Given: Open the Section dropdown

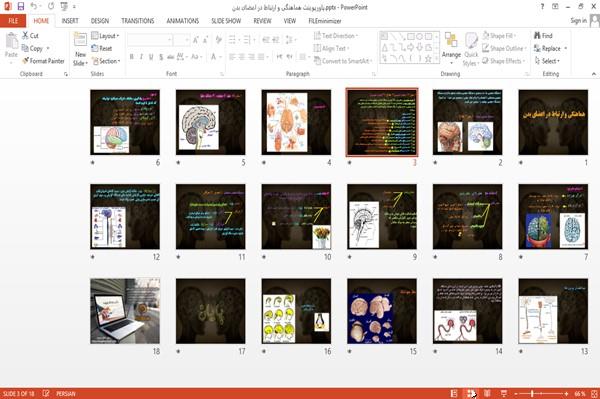Looking at the screenshot, I should click(106, 61).
